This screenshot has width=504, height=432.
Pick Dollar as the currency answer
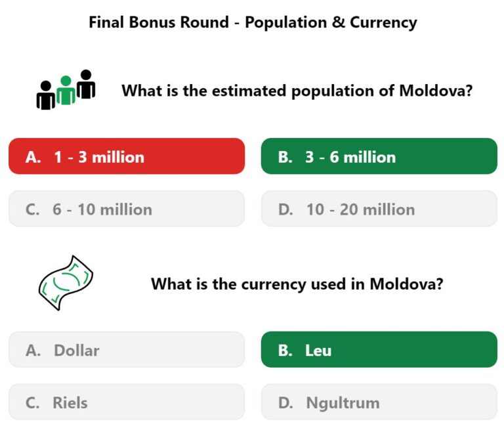[127, 350]
